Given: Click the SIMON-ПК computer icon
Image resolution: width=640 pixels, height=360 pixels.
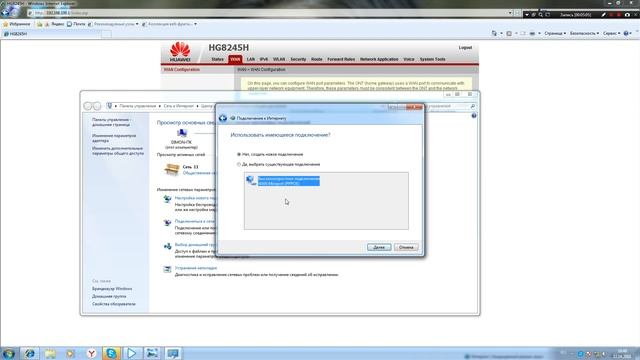Looking at the screenshot, I should click(182, 133).
